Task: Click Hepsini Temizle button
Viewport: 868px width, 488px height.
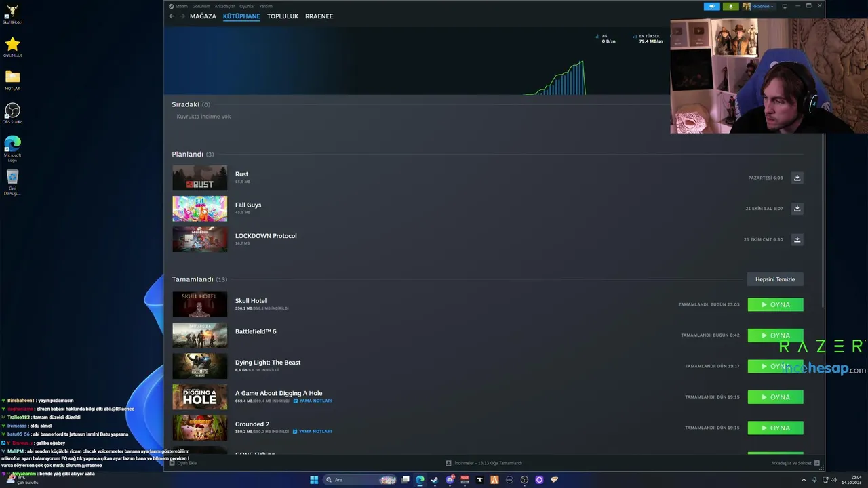Action: pos(775,279)
